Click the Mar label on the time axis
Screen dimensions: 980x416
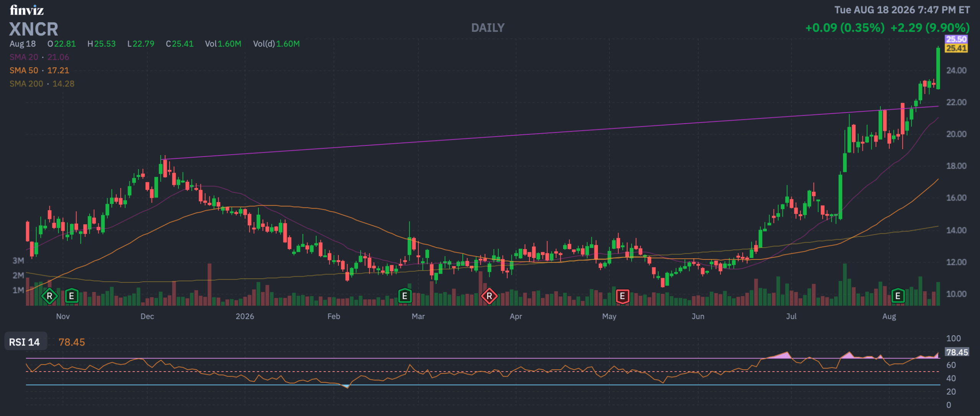tap(418, 316)
